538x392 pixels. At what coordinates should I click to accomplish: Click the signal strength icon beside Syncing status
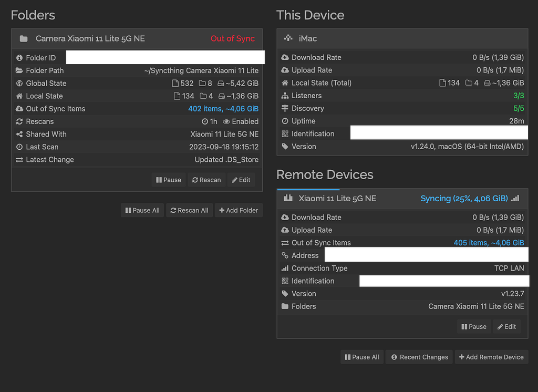515,199
